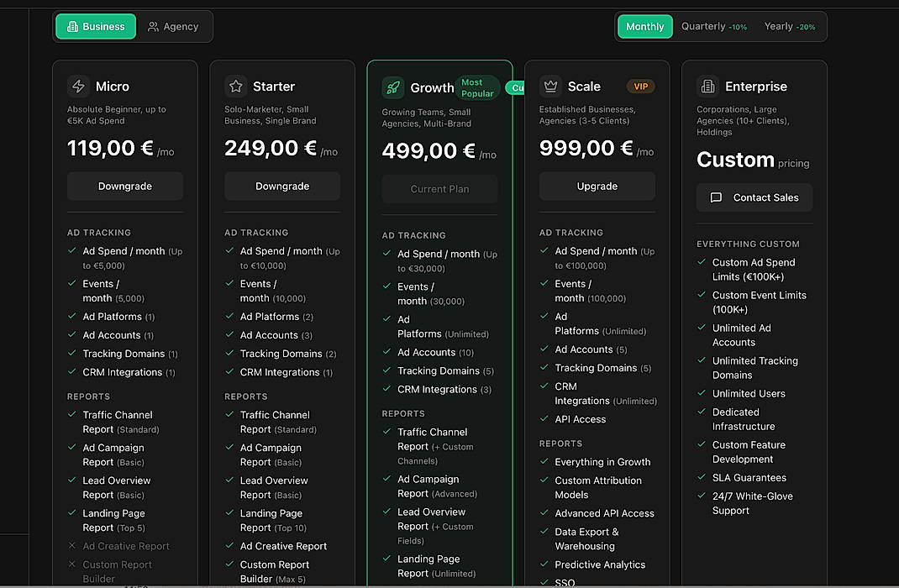Click 'CRM Integrations (3)' in Growth plan
This screenshot has height=588, width=899.
tap(444, 390)
